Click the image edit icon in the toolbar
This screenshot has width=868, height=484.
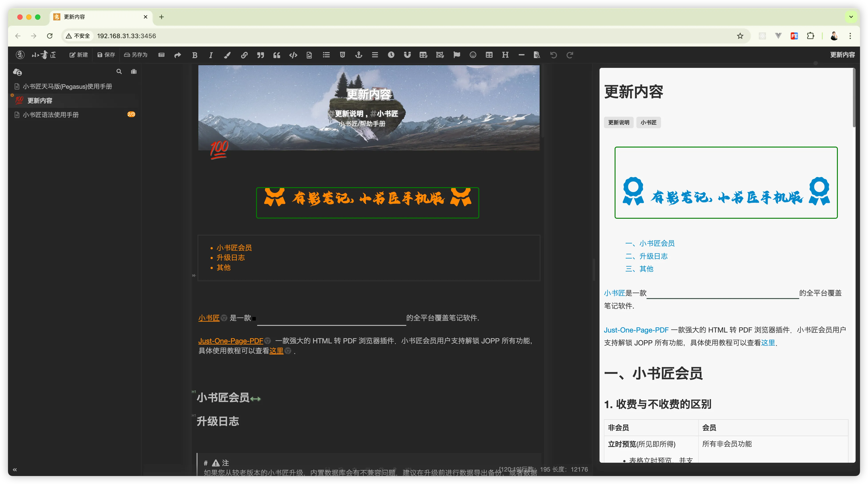tap(440, 55)
